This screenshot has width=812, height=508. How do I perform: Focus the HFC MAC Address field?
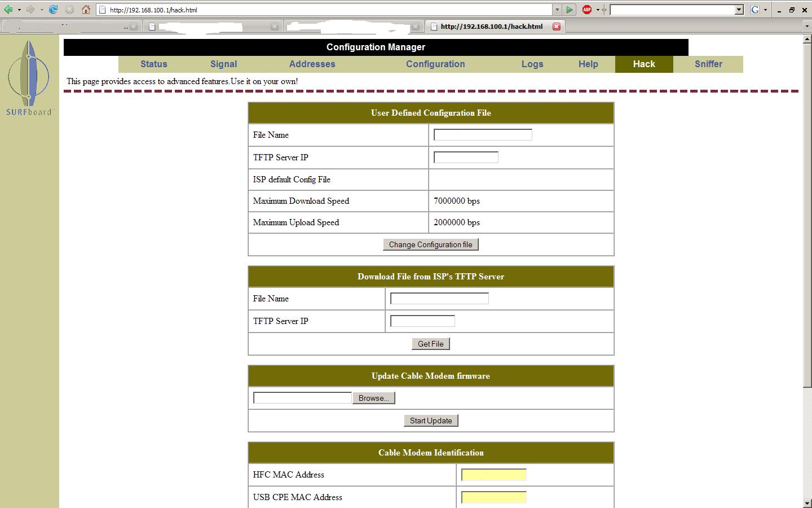[493, 475]
